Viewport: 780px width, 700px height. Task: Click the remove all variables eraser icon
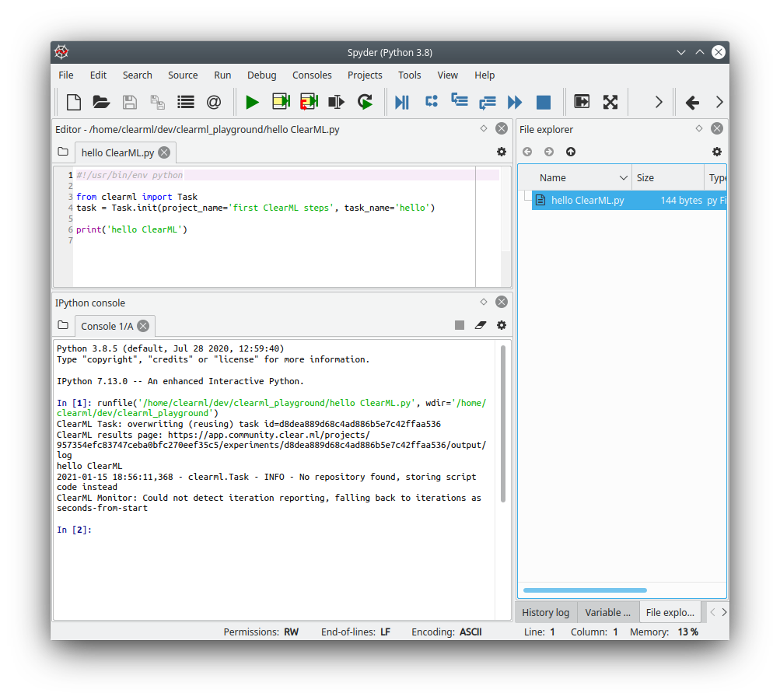[x=480, y=325]
